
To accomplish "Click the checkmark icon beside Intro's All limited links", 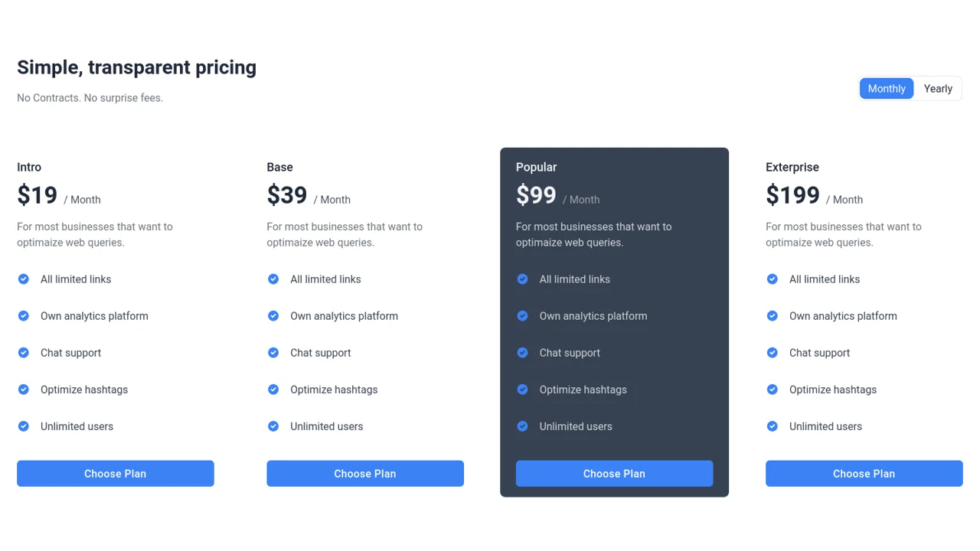I will click(23, 279).
